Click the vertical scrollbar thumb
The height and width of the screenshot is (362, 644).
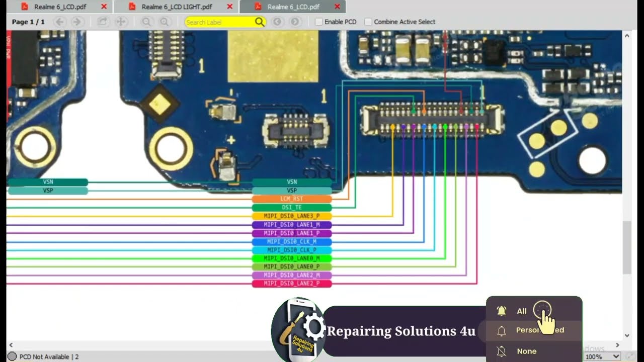coord(627,247)
